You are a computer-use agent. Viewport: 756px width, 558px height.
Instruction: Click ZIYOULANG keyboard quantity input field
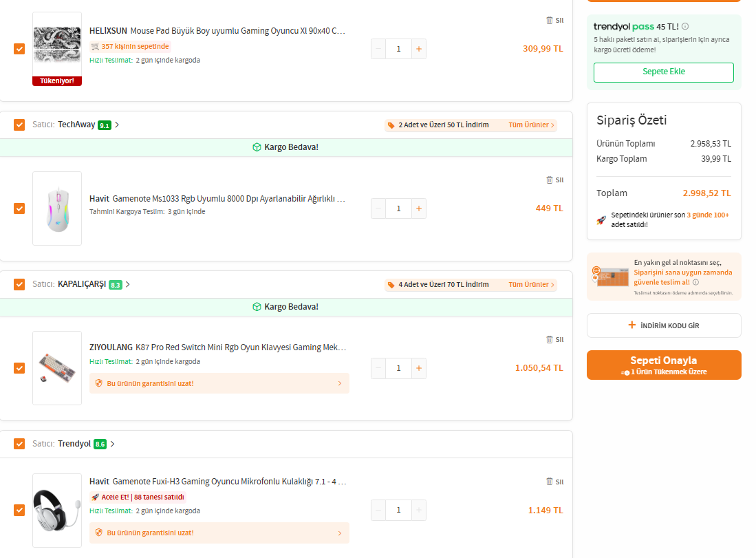(x=398, y=368)
